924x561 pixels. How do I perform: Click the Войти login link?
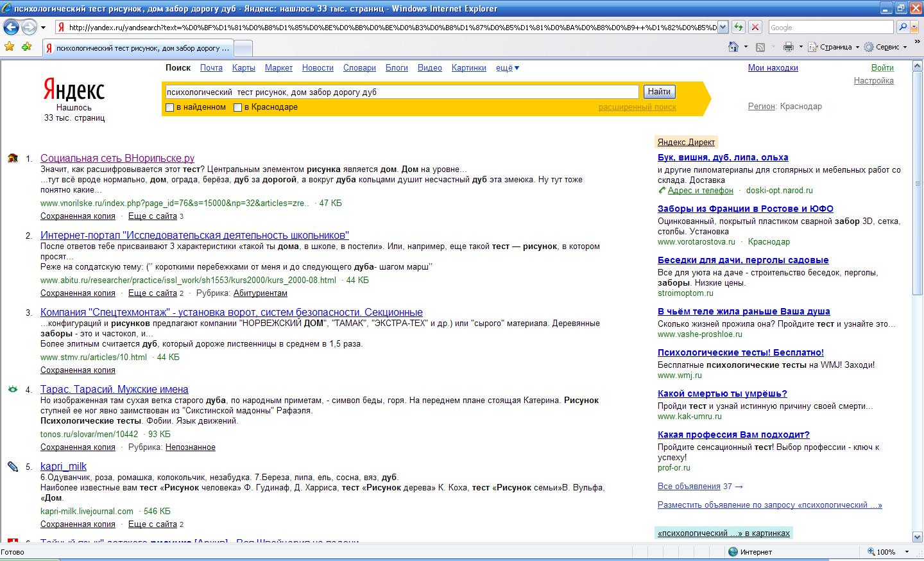tap(882, 67)
